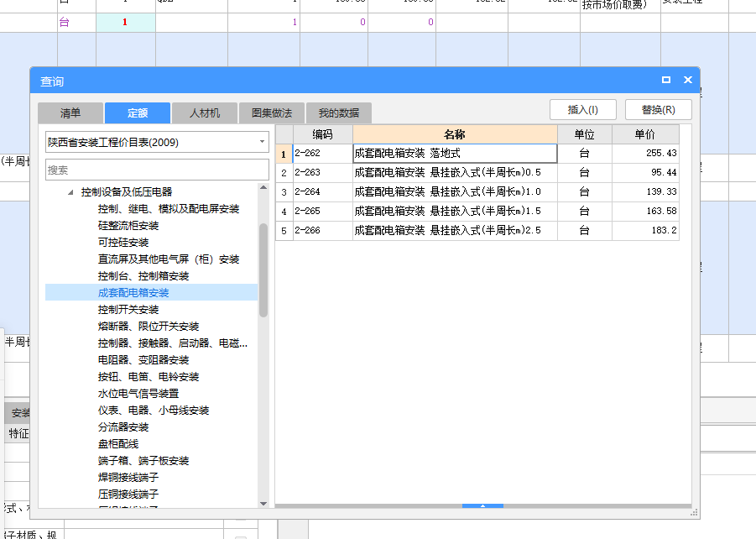756x539 pixels.
Task: Click the 单价 column header
Action: tap(645, 134)
